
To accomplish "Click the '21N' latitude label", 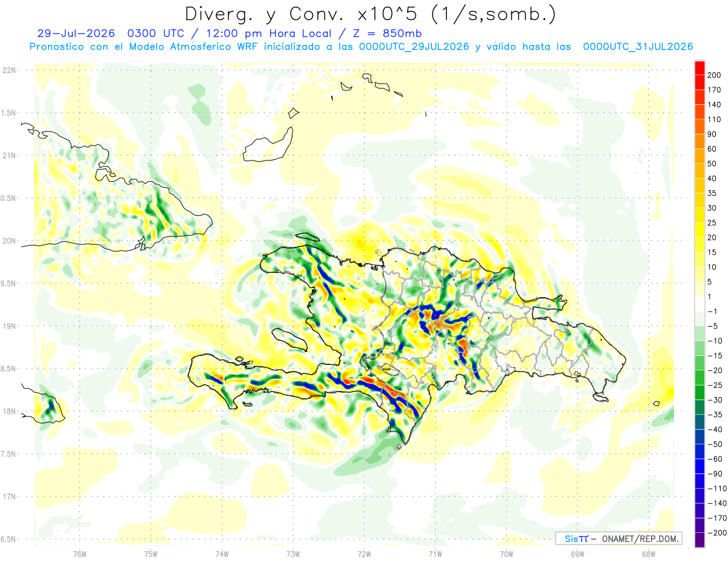I will pyautogui.click(x=9, y=155).
